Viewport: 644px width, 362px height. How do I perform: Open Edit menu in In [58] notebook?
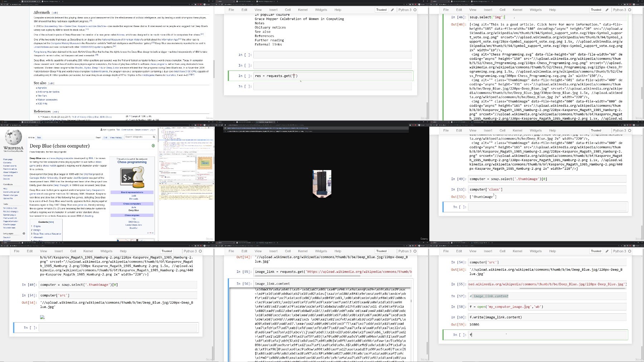(x=459, y=251)
